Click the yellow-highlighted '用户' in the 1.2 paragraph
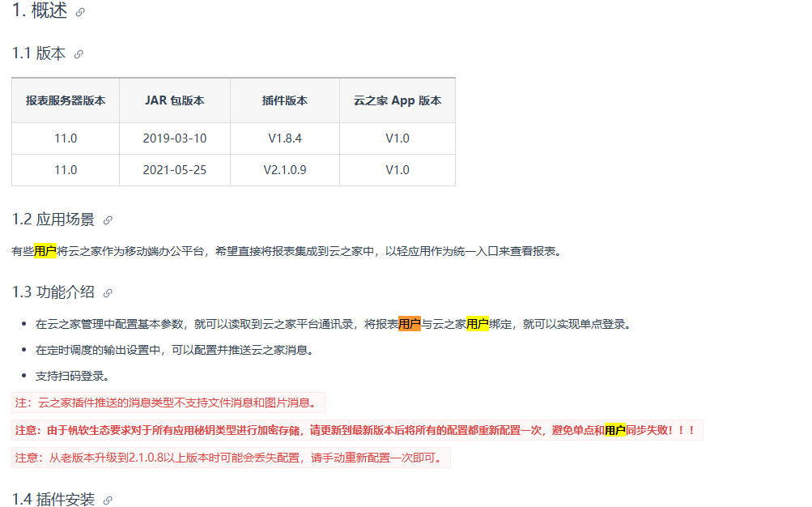The width and height of the screenshot is (812, 507). click(x=45, y=251)
